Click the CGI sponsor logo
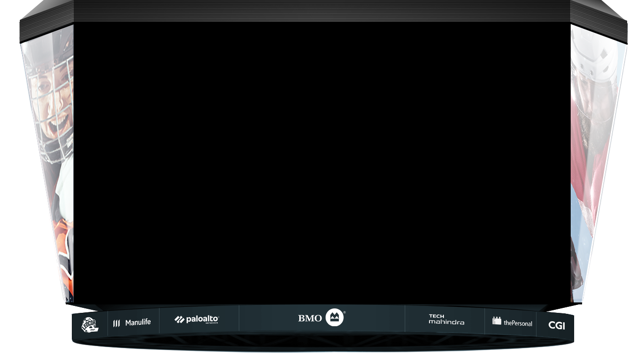The image size is (644, 353). click(x=556, y=326)
